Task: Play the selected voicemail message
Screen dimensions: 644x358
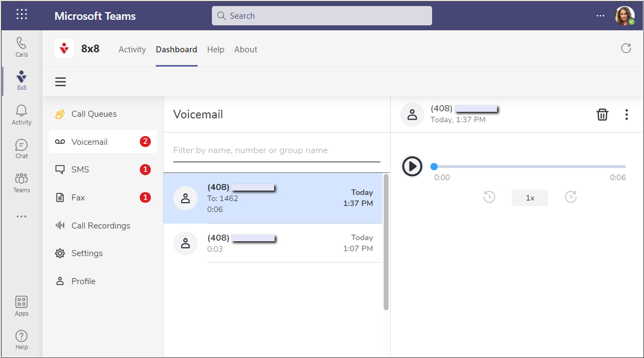Action: pyautogui.click(x=412, y=166)
